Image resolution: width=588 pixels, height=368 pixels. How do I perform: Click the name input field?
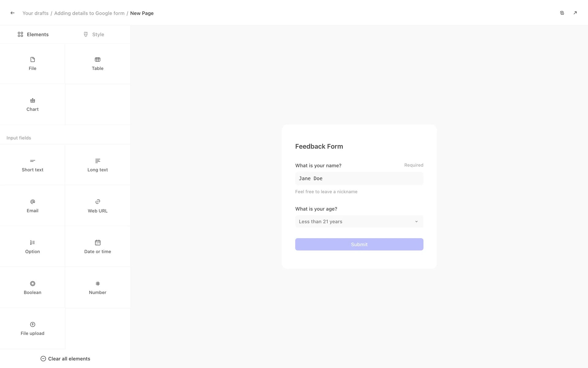point(359,178)
